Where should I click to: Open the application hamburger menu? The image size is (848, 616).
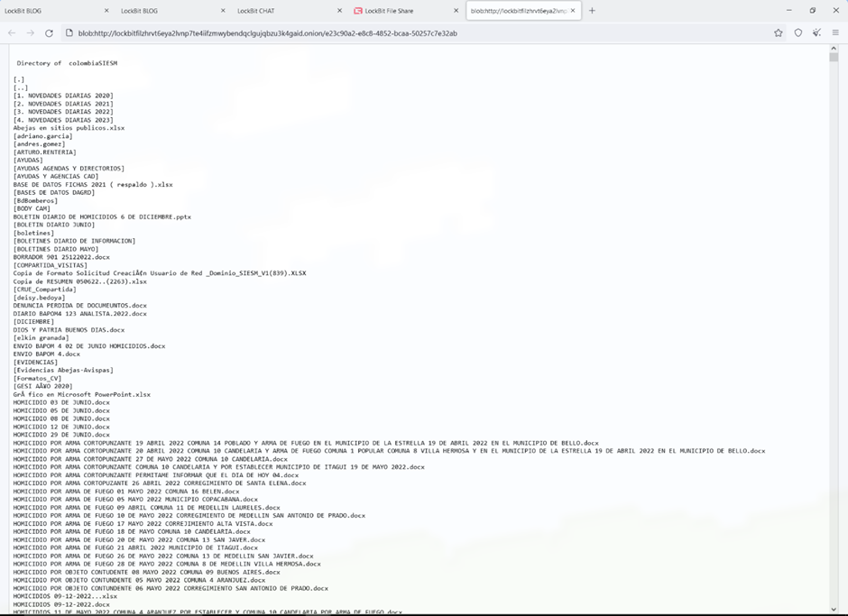click(835, 33)
